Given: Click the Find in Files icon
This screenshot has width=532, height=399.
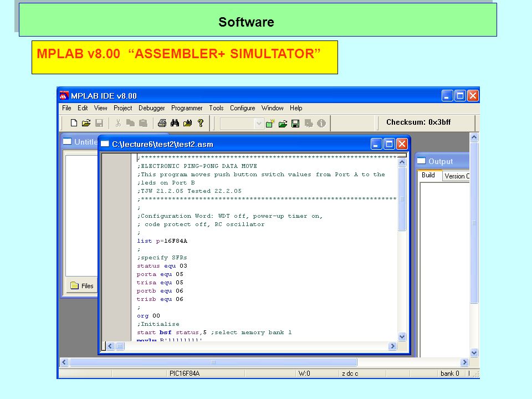Looking at the screenshot, I should coord(188,123).
